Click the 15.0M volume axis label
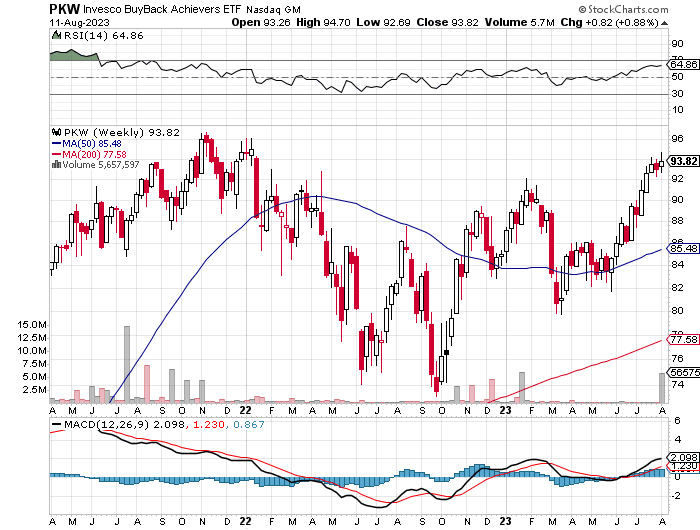This screenshot has height=530, width=700. (x=32, y=325)
